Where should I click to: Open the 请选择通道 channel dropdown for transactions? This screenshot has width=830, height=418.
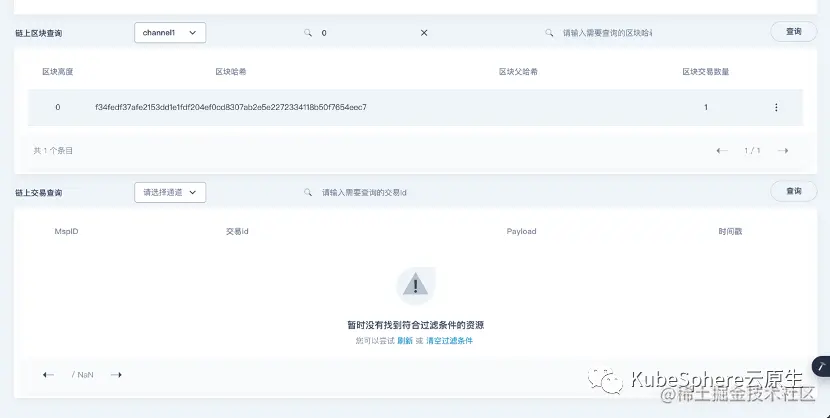tap(170, 193)
